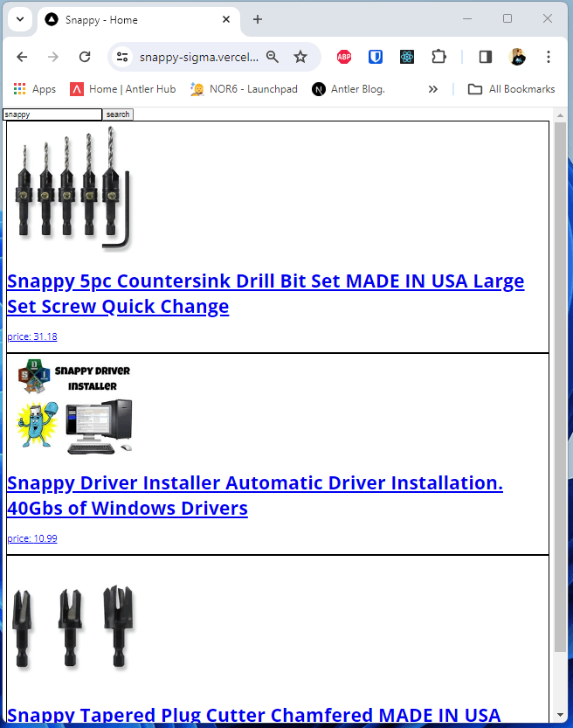The width and height of the screenshot is (573, 728).
Task: Click the scrollbar up arrow
Action: [560, 115]
